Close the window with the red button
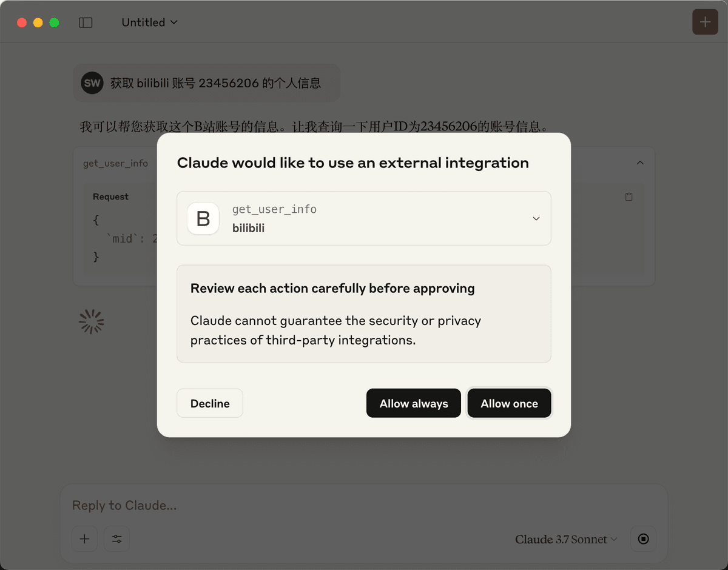The width and height of the screenshot is (728, 570). (x=22, y=22)
